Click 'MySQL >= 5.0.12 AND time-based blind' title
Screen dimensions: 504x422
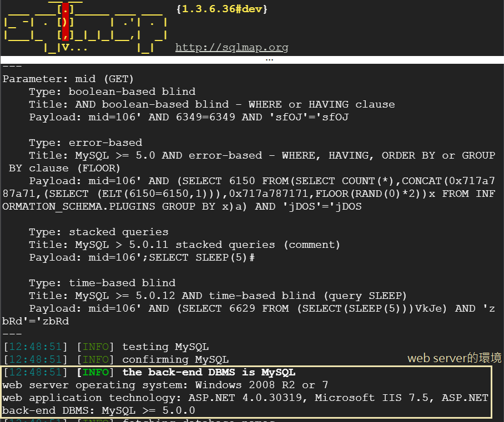pyautogui.click(x=218, y=296)
